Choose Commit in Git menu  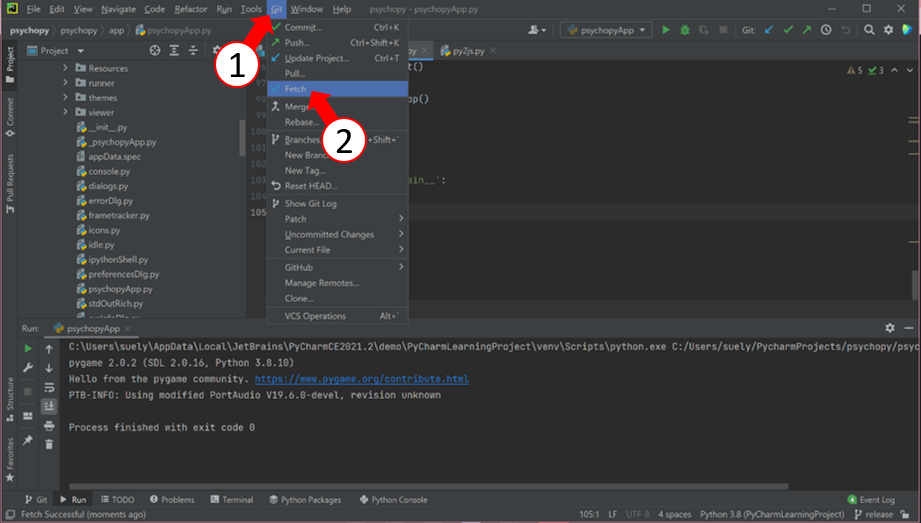(338, 27)
